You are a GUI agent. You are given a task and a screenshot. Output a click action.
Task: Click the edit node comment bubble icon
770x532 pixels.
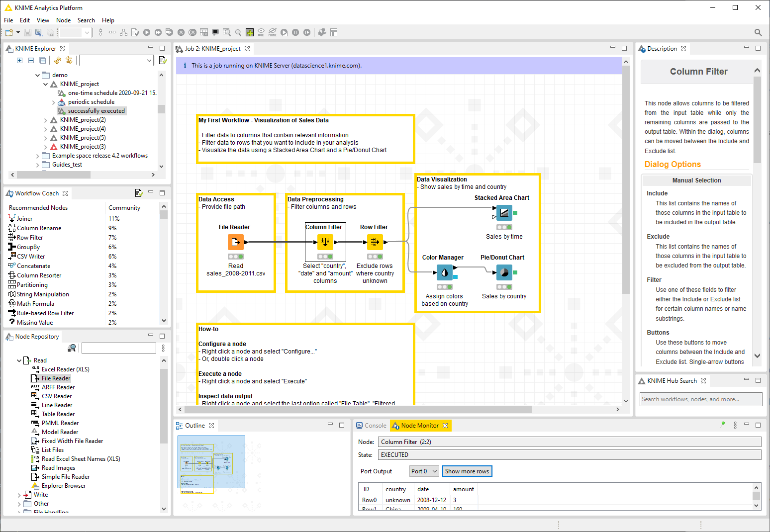point(215,32)
